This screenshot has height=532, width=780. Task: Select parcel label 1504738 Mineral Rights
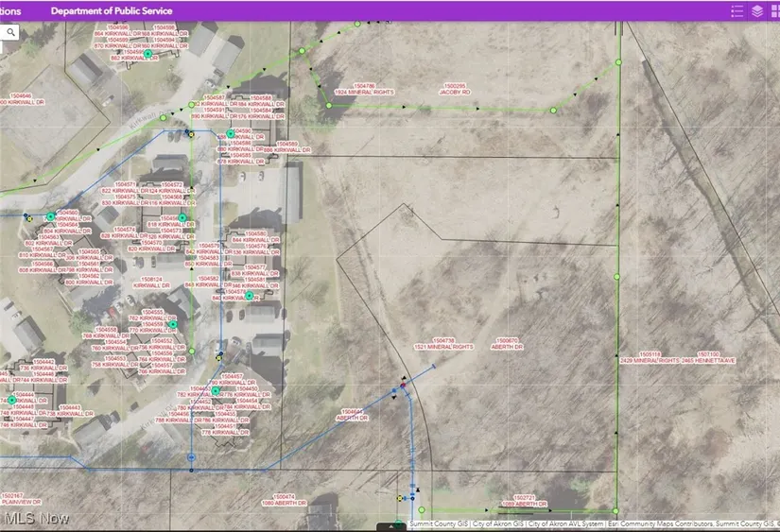coord(444,344)
